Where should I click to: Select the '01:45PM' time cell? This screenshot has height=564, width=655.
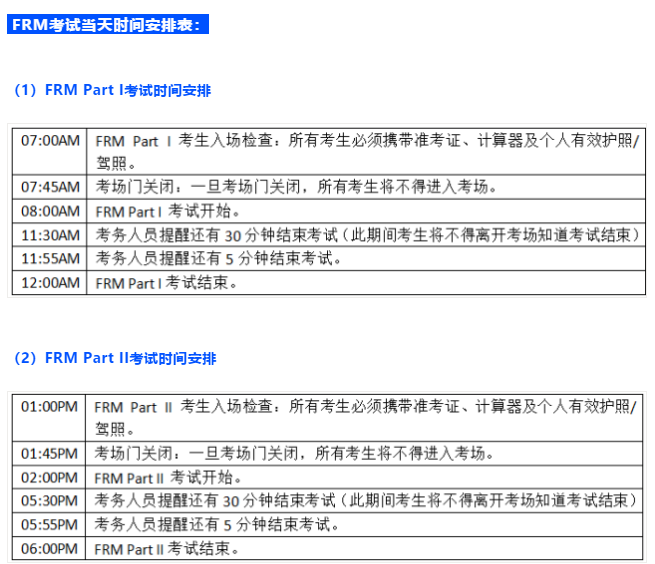[49, 453]
